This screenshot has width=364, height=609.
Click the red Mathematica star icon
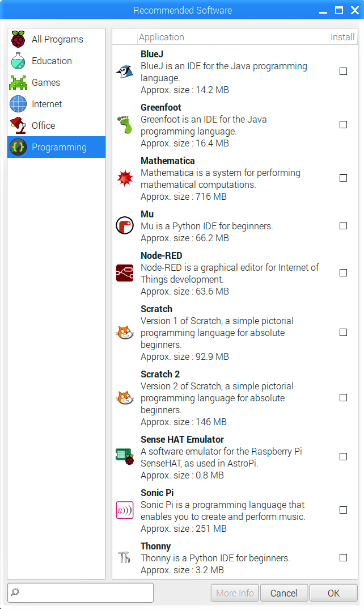pyautogui.click(x=124, y=178)
